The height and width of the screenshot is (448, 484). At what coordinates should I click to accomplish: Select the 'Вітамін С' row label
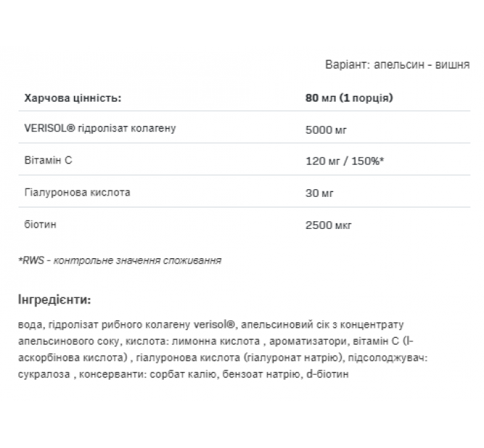[48, 160]
